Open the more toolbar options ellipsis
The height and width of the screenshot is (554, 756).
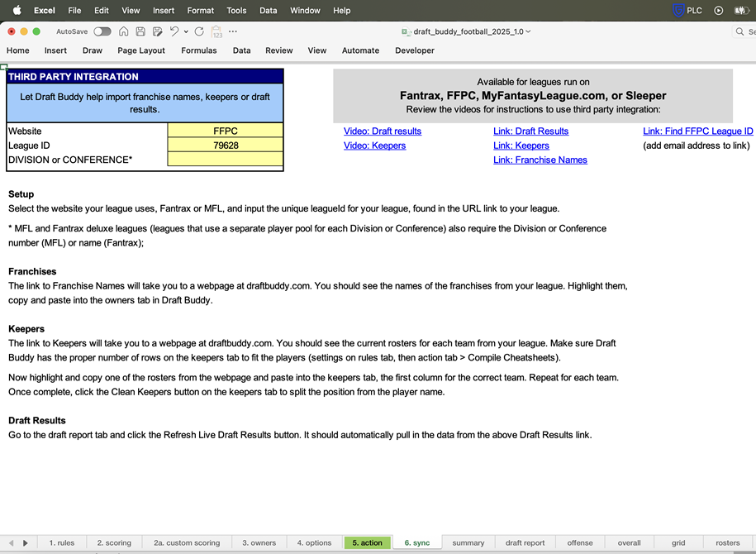(233, 31)
